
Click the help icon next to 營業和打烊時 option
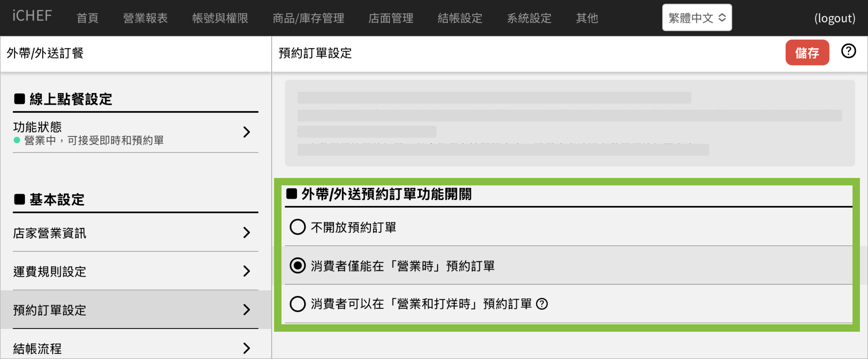pos(542,304)
